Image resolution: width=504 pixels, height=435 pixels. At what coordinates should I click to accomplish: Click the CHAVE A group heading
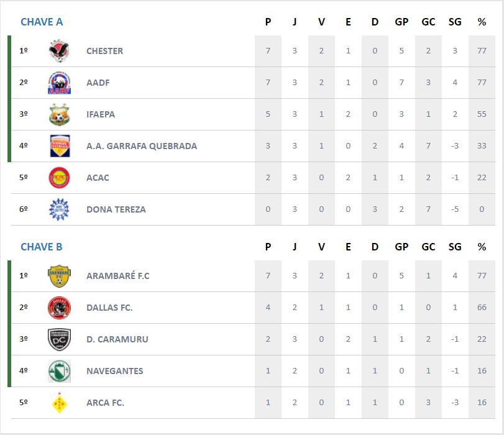[x=42, y=22]
